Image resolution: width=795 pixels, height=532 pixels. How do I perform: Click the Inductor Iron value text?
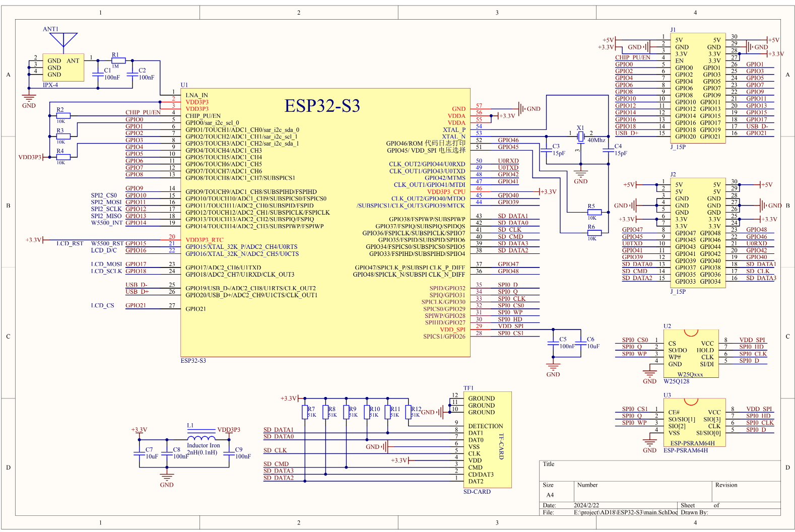[x=204, y=445]
